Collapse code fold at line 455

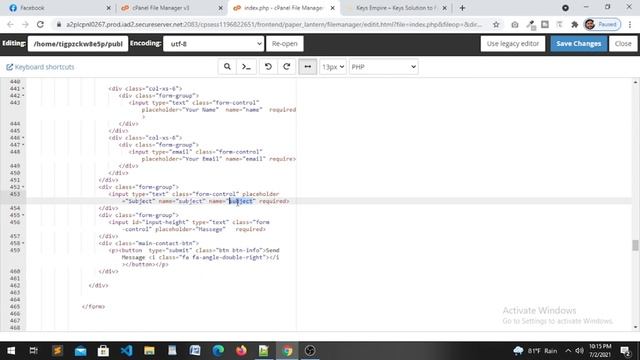(23, 215)
